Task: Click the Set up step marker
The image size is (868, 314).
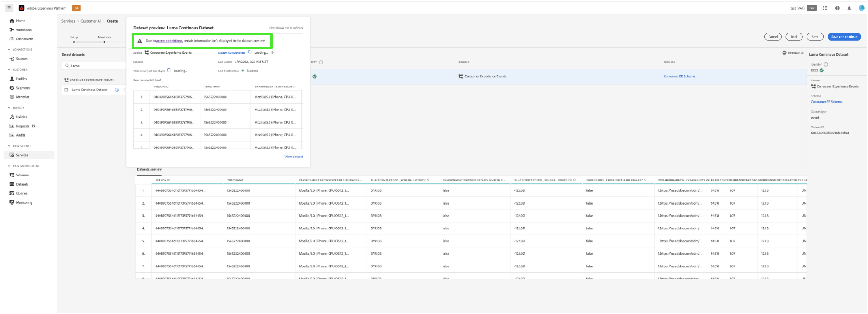Action: pyautogui.click(x=74, y=42)
